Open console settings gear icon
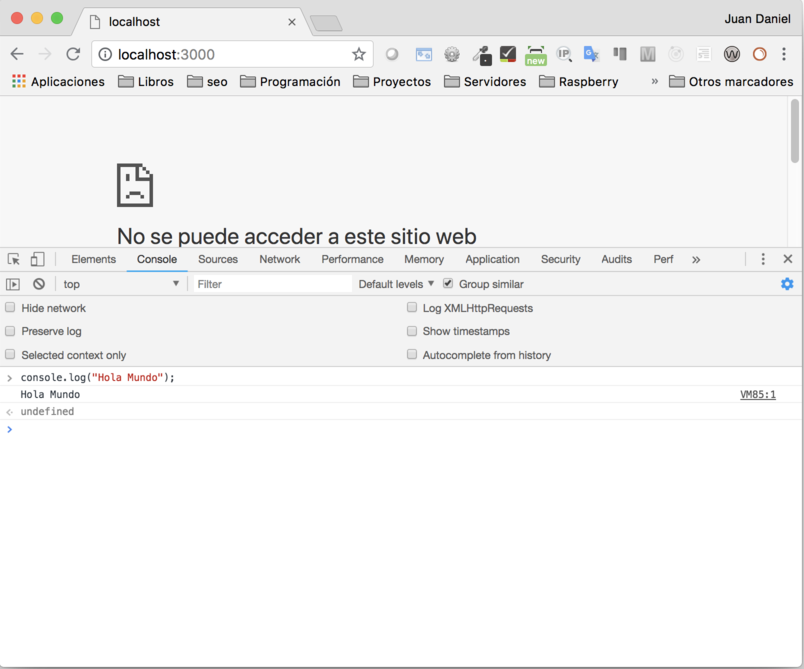This screenshot has width=804, height=669. pos(787,284)
